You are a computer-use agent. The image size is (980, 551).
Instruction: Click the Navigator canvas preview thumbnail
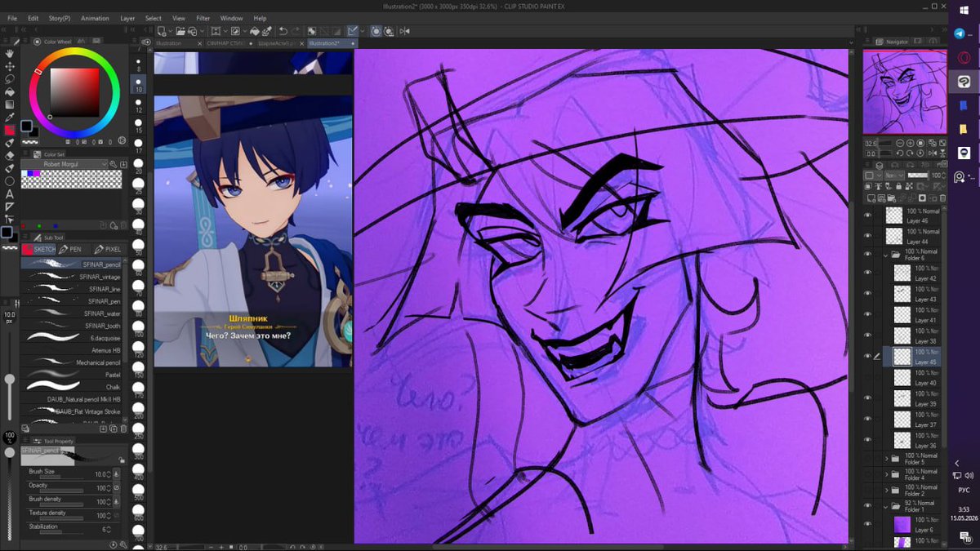[905, 91]
